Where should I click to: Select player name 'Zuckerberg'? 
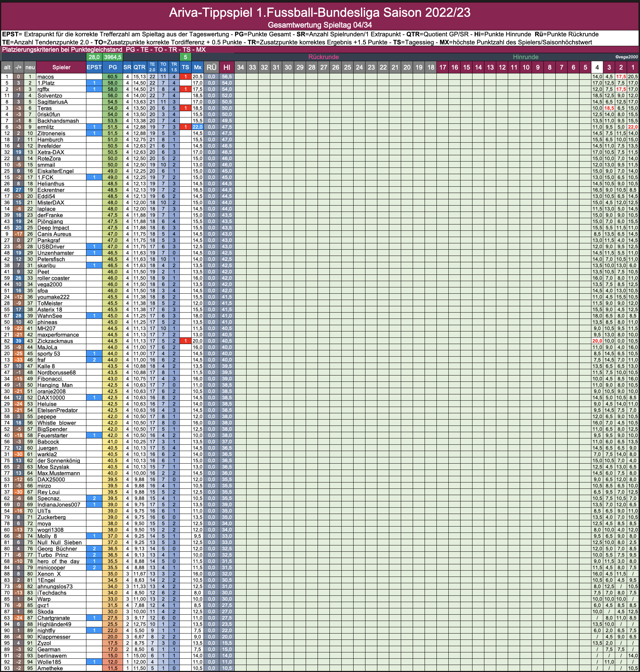tap(51, 517)
